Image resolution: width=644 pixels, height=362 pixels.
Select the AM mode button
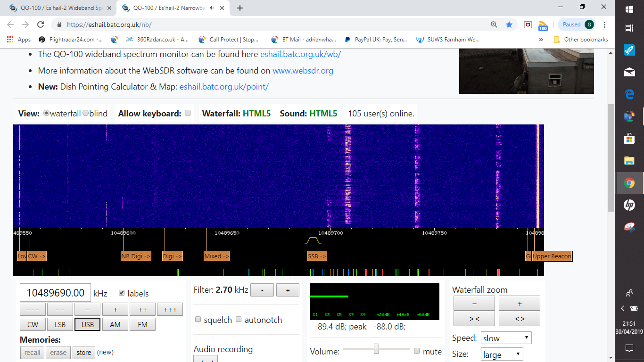pyautogui.click(x=115, y=324)
